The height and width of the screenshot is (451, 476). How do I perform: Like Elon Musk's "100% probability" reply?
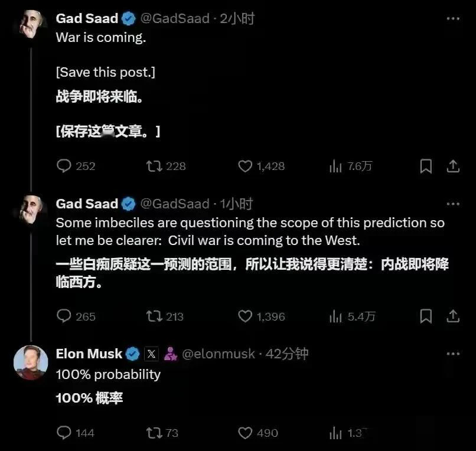tap(244, 433)
